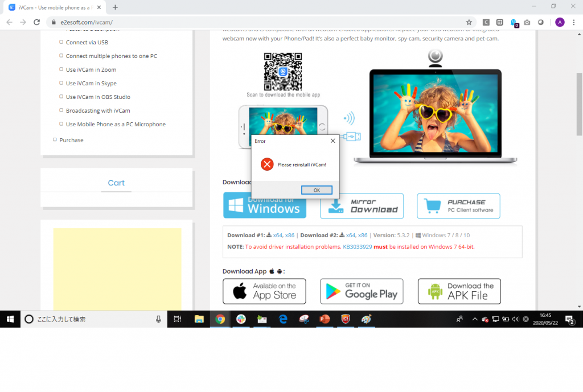Download the Android APK file

pyautogui.click(x=459, y=291)
